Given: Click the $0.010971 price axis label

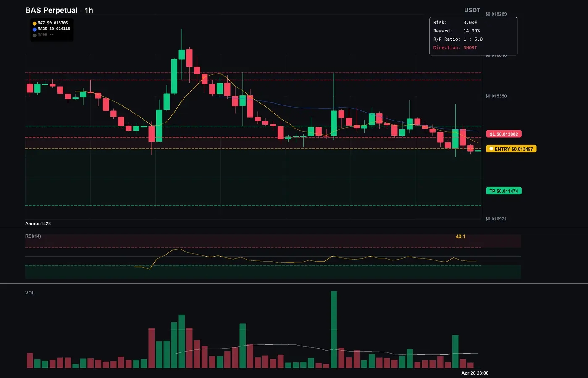Looking at the screenshot, I should pos(496,219).
